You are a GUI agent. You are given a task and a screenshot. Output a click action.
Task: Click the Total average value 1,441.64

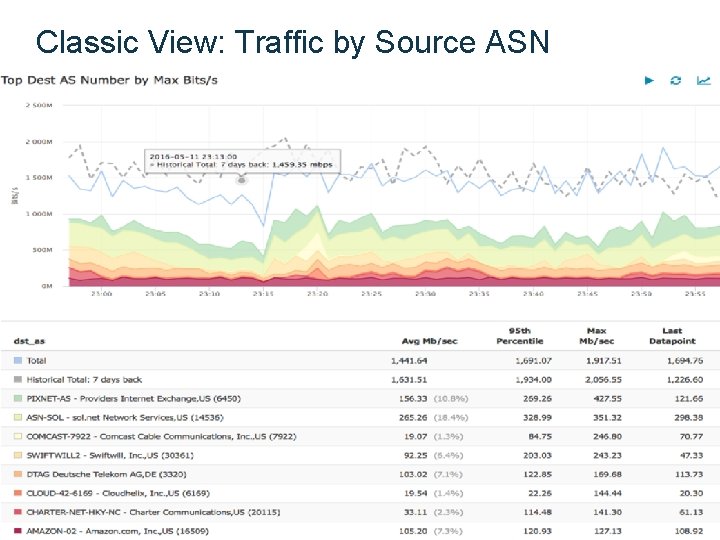pyautogui.click(x=409, y=361)
